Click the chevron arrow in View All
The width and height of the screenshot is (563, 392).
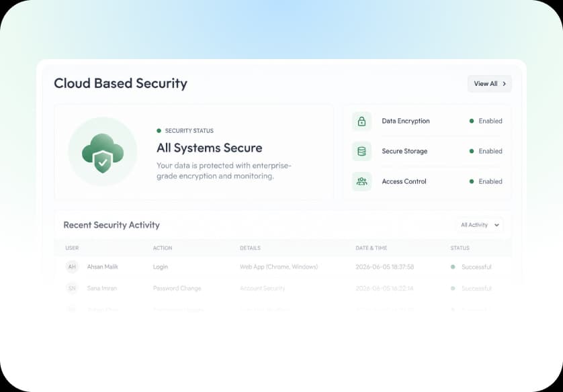point(504,83)
